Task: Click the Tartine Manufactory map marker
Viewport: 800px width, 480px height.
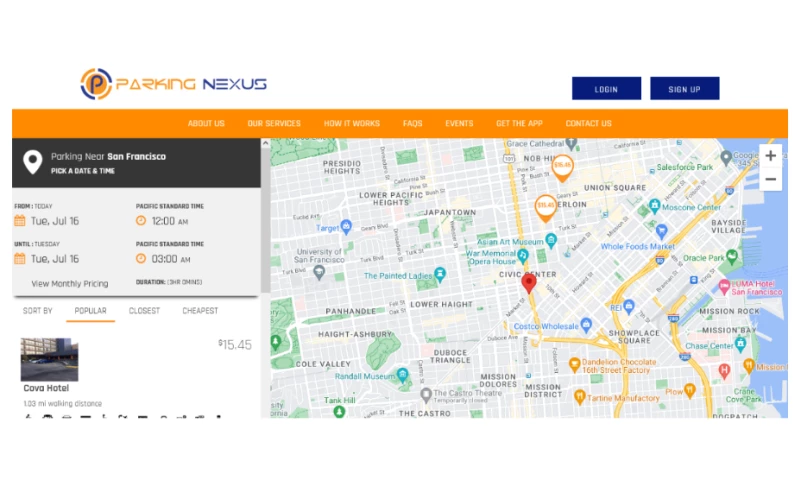Action: coord(580,396)
